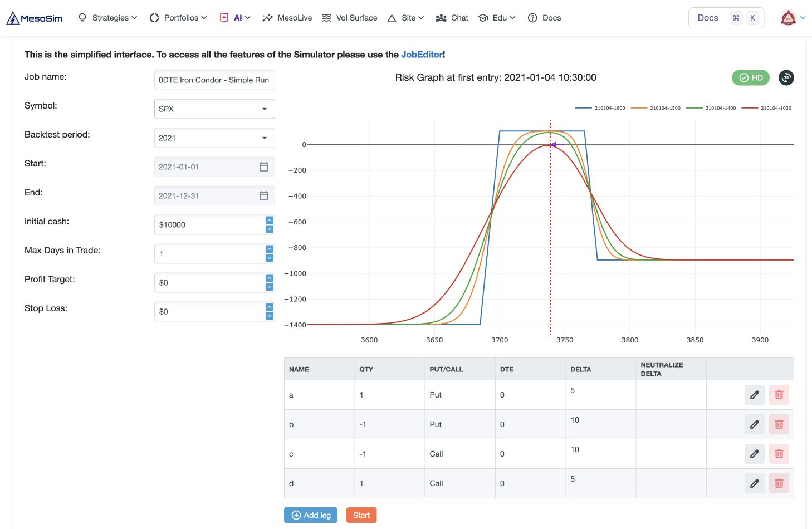Expand the Site menu
The height and width of the screenshot is (529, 812).
click(x=406, y=18)
